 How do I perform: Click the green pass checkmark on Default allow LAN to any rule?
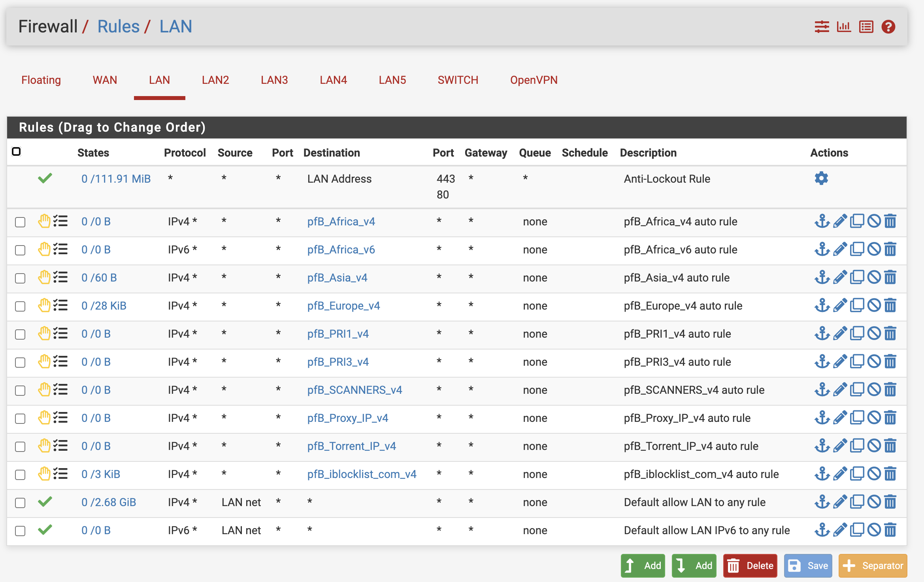pyautogui.click(x=45, y=502)
